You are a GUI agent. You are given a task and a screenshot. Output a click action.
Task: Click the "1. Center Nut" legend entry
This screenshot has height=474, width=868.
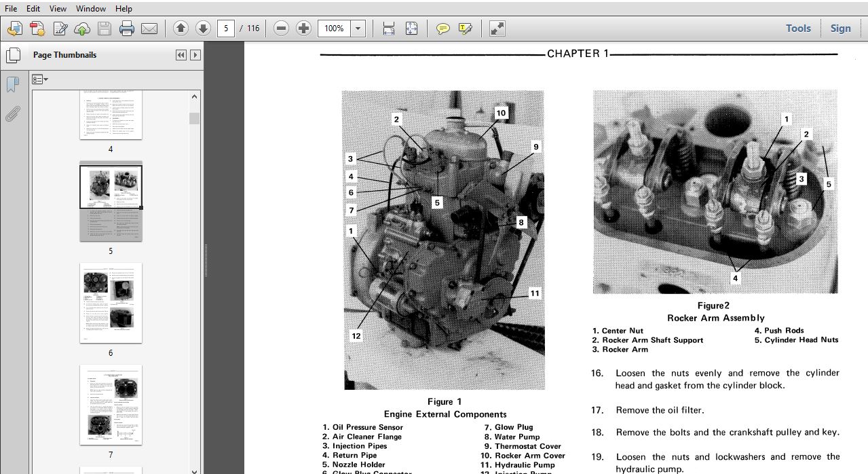point(618,331)
